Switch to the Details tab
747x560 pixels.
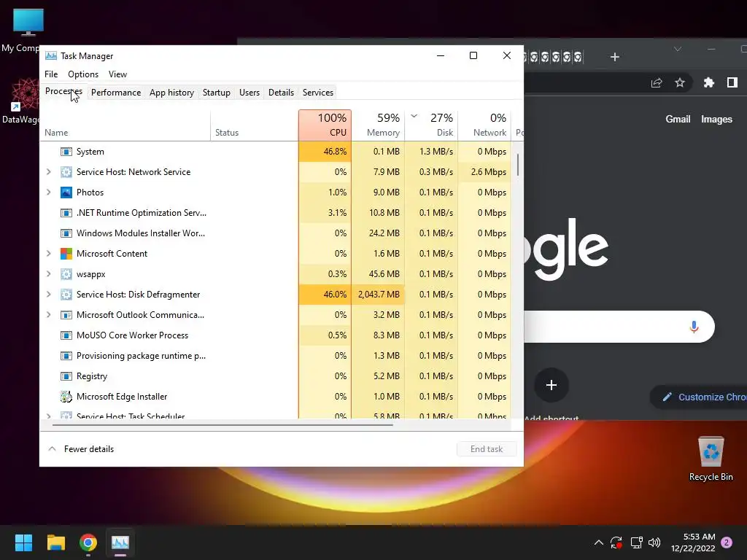281,93
